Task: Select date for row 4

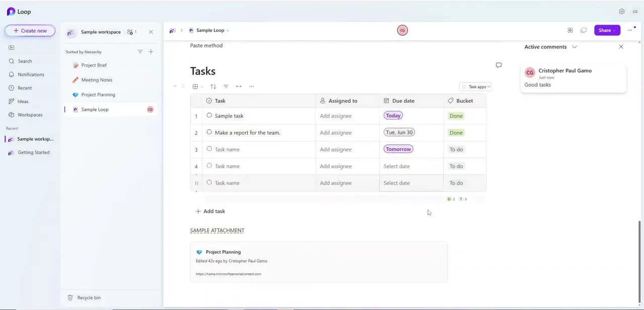Action: [x=396, y=166]
